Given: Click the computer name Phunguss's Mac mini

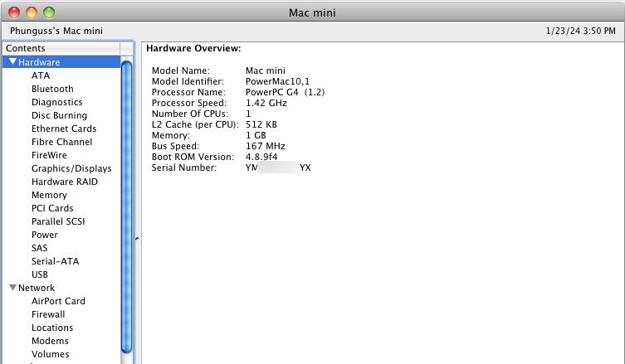Looking at the screenshot, I should tap(56, 31).
